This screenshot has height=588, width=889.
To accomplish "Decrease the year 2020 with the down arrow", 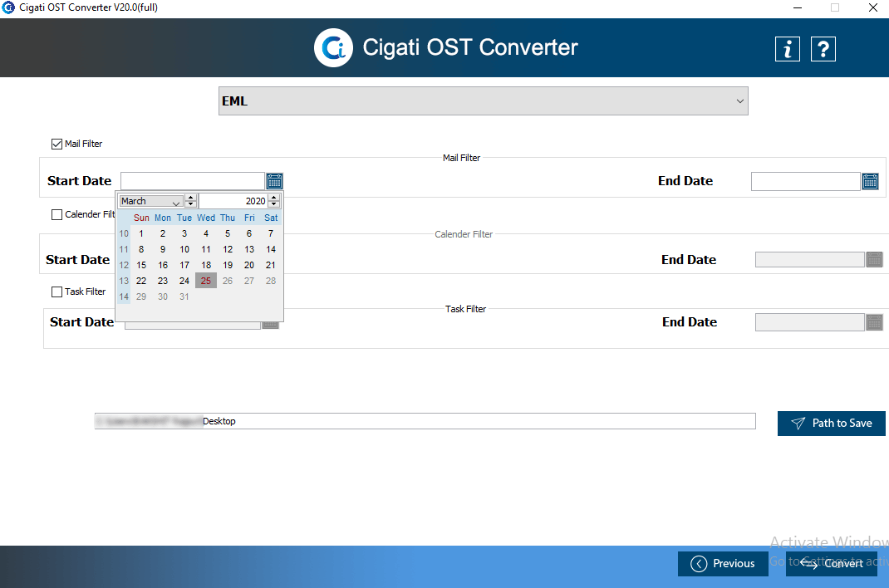I will (274, 204).
